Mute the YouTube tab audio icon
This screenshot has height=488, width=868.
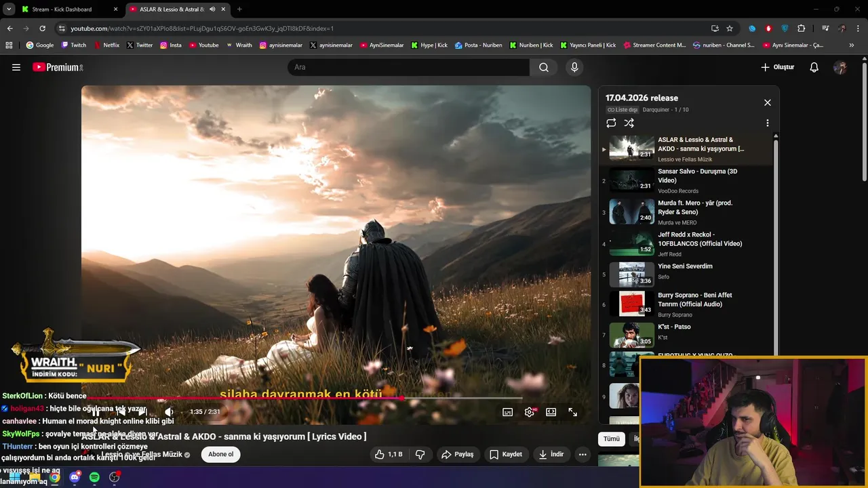click(x=212, y=9)
